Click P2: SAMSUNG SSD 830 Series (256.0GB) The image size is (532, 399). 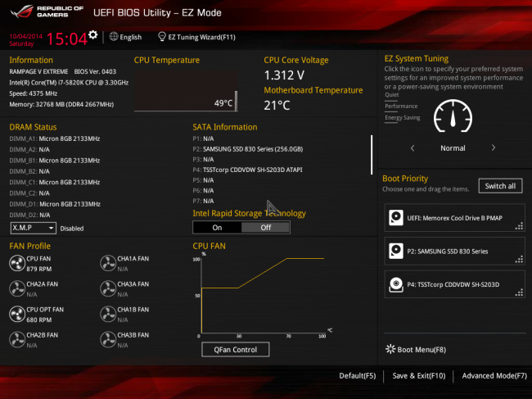pyautogui.click(x=248, y=149)
